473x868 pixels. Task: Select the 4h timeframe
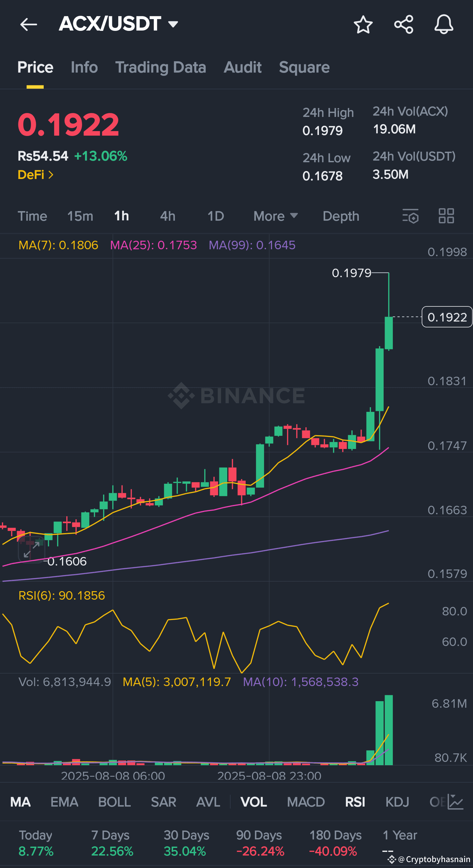coord(168,216)
